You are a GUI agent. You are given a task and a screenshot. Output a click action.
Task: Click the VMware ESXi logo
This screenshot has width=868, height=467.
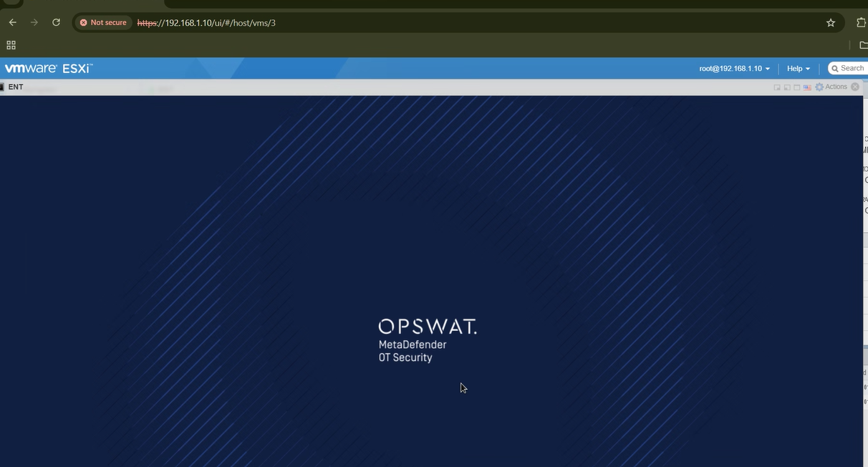point(49,69)
